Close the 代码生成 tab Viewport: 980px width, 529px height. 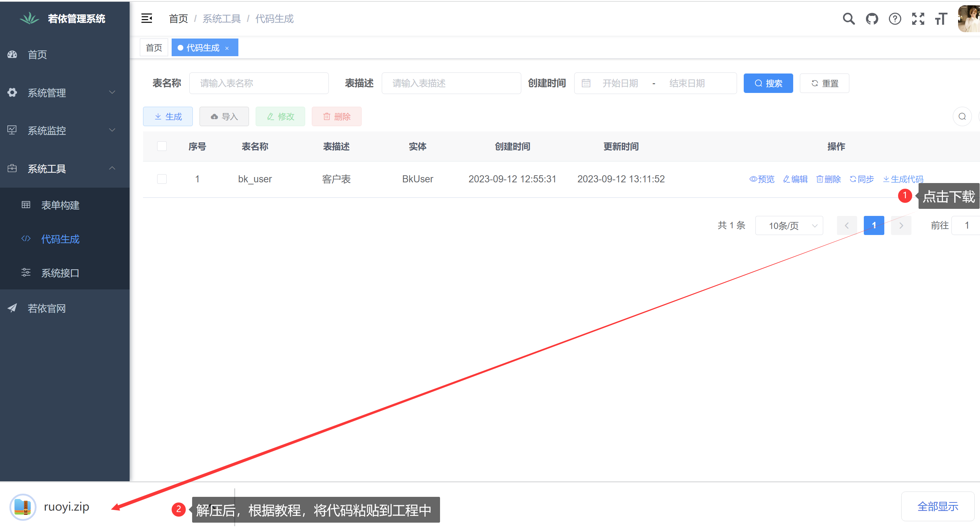point(227,48)
